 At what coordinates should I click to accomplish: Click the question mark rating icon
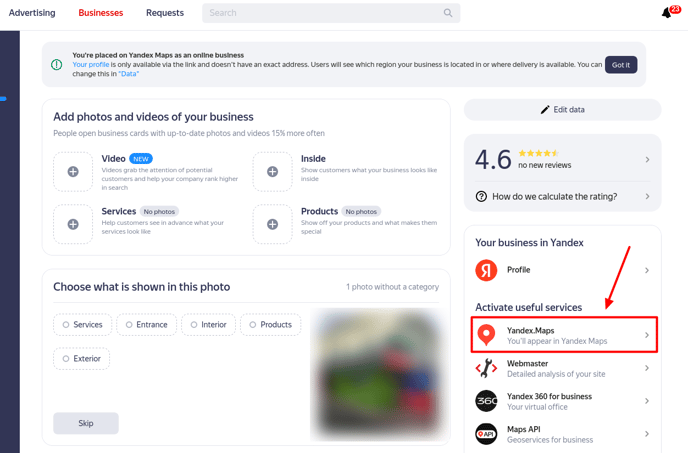tap(481, 196)
